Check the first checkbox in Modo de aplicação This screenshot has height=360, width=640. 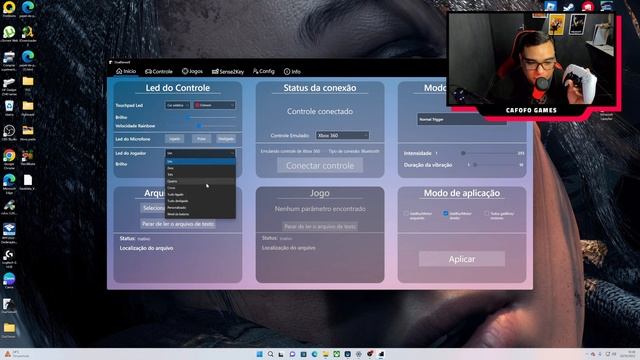pos(406,213)
